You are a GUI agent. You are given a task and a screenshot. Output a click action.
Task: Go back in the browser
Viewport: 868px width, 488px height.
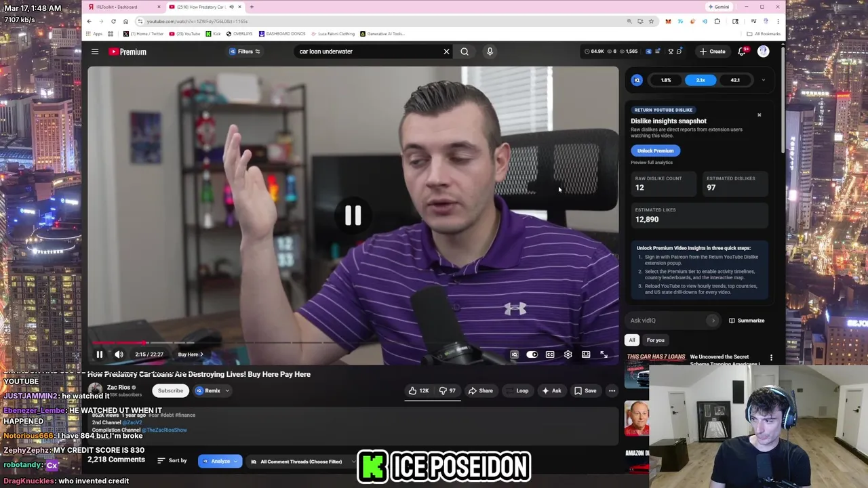click(x=89, y=21)
